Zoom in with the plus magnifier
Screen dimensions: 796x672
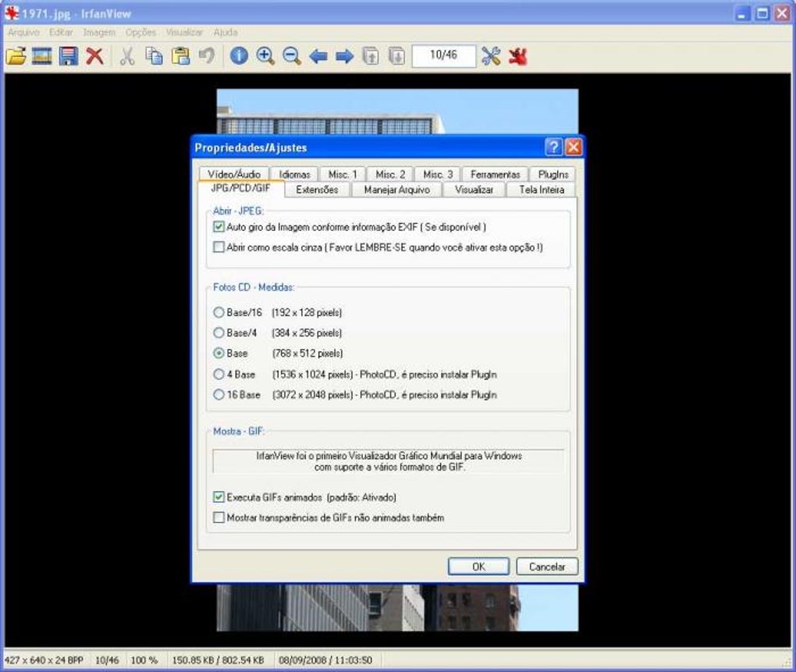[x=265, y=55]
